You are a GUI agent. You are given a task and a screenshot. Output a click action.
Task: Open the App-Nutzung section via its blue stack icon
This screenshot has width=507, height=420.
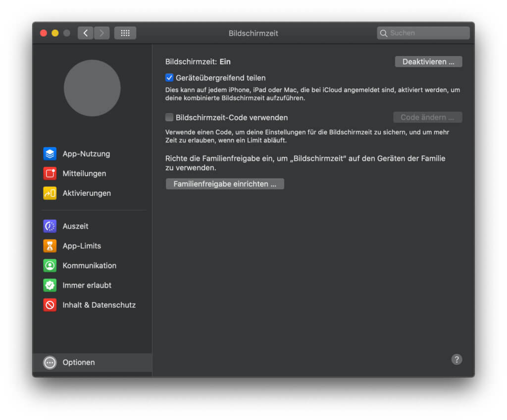tap(50, 154)
